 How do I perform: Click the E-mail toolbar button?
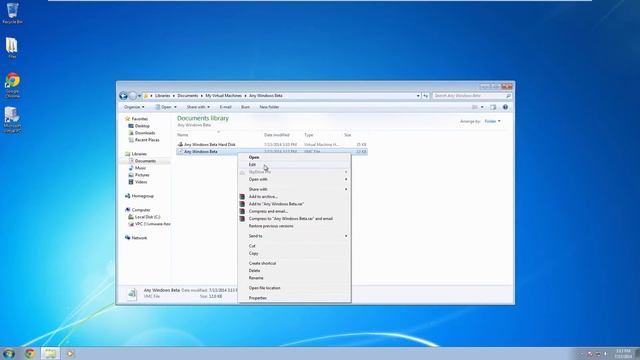click(225, 107)
